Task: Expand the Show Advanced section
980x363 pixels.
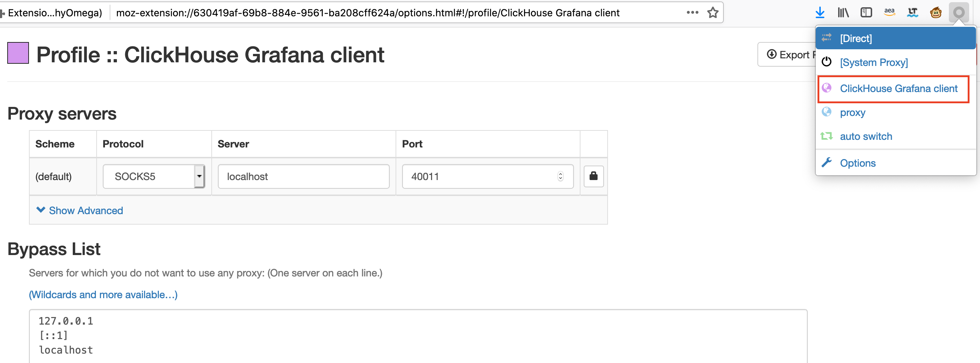Action: point(80,210)
